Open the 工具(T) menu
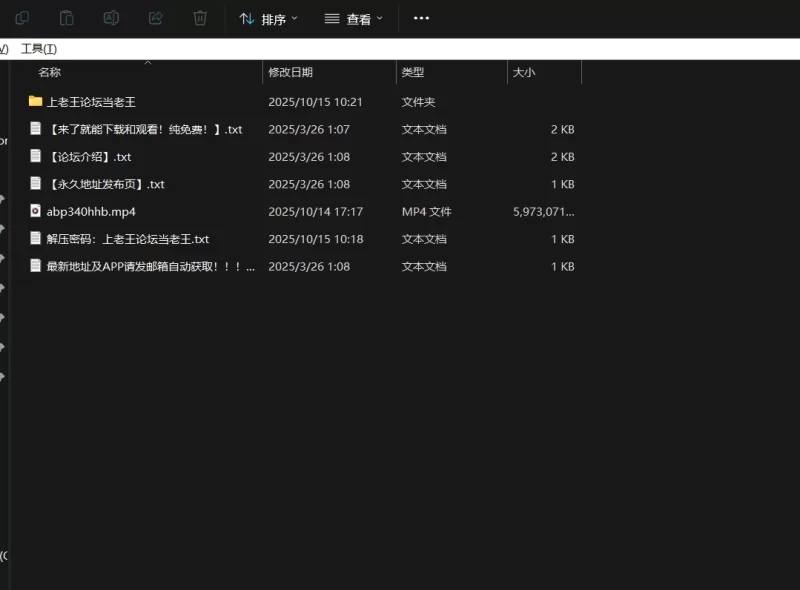 pos(39,49)
